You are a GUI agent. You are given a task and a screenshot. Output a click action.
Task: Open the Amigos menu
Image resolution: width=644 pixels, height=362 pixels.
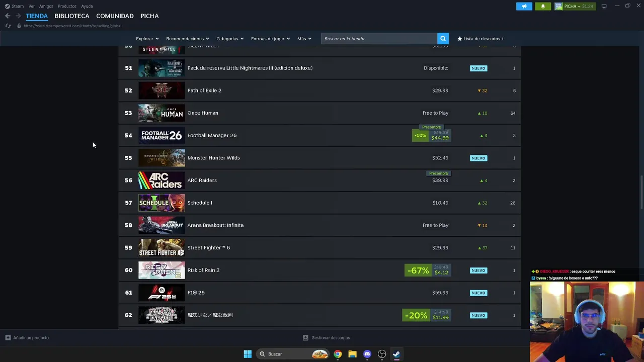tap(46, 6)
